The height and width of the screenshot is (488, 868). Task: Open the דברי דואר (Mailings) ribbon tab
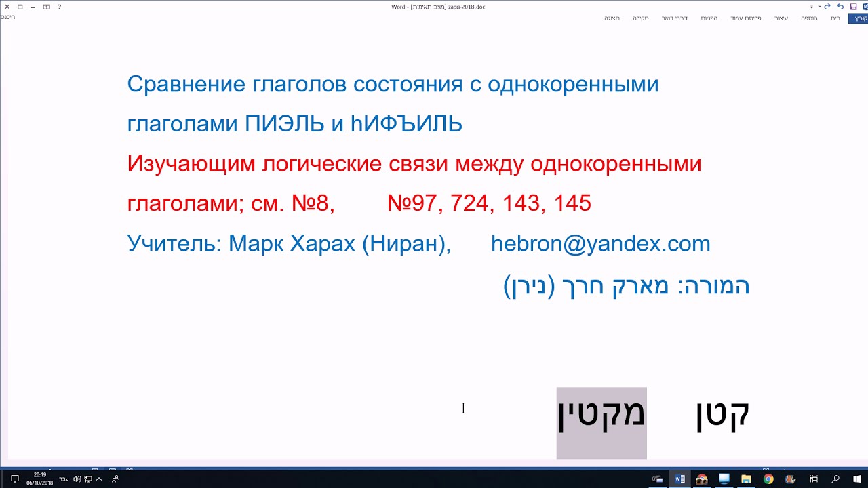[x=674, y=18]
